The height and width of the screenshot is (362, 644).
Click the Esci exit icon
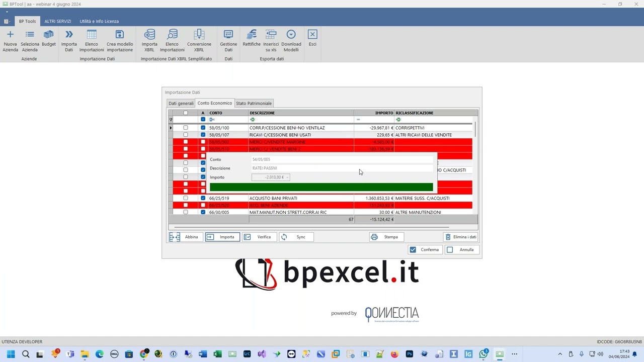click(312, 34)
